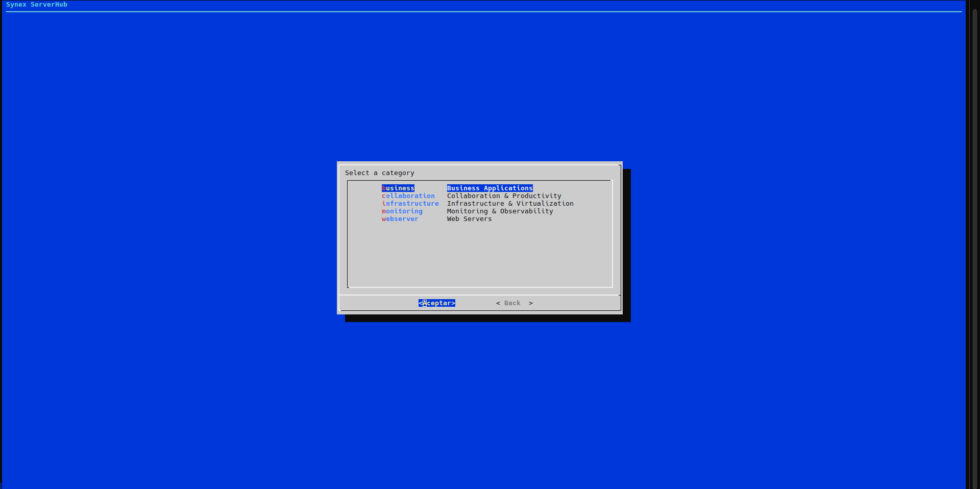The height and width of the screenshot is (489, 980).
Task: Select the Web Servers description
Action: [469, 219]
